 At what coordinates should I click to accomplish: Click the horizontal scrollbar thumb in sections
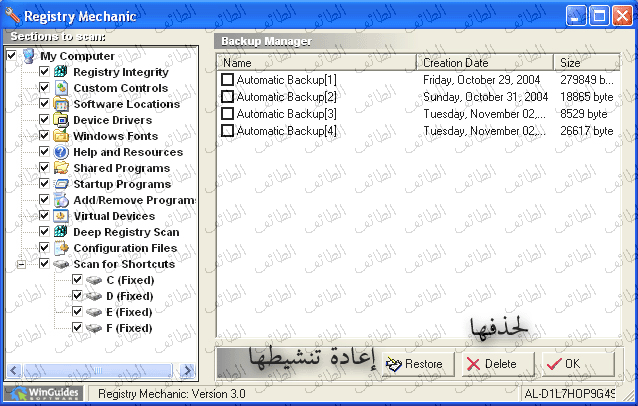[x=98, y=371]
